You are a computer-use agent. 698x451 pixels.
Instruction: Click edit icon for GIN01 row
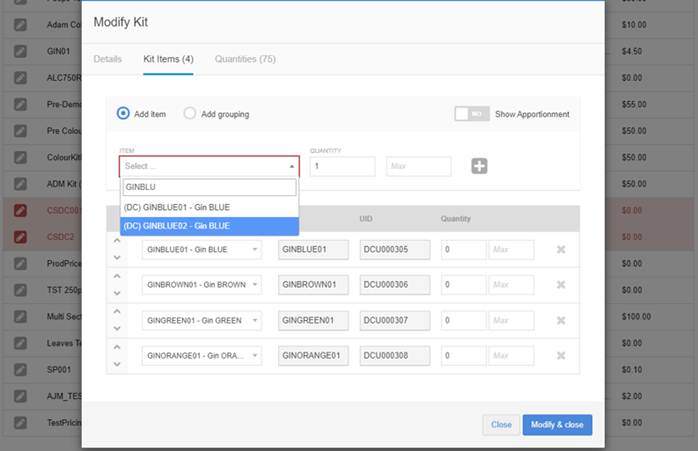(20, 51)
